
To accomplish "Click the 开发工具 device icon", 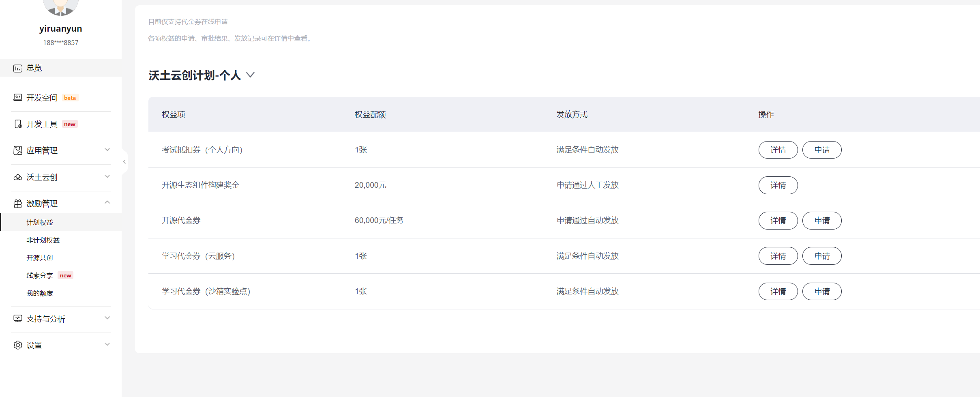I will point(18,124).
